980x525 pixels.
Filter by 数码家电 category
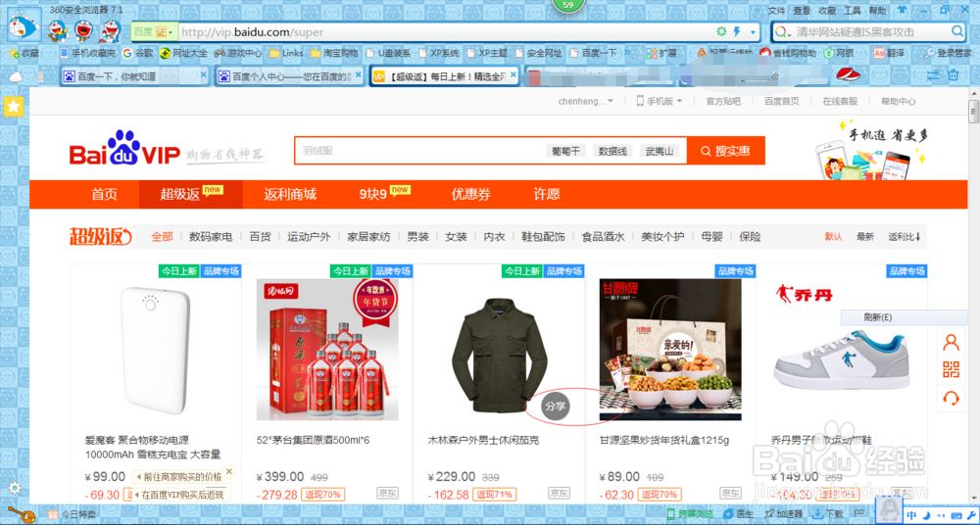211,237
